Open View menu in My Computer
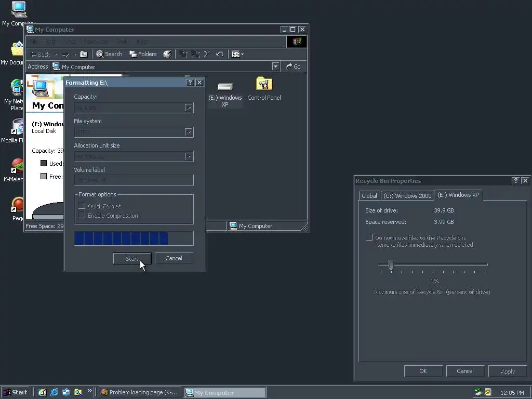 coord(70,42)
